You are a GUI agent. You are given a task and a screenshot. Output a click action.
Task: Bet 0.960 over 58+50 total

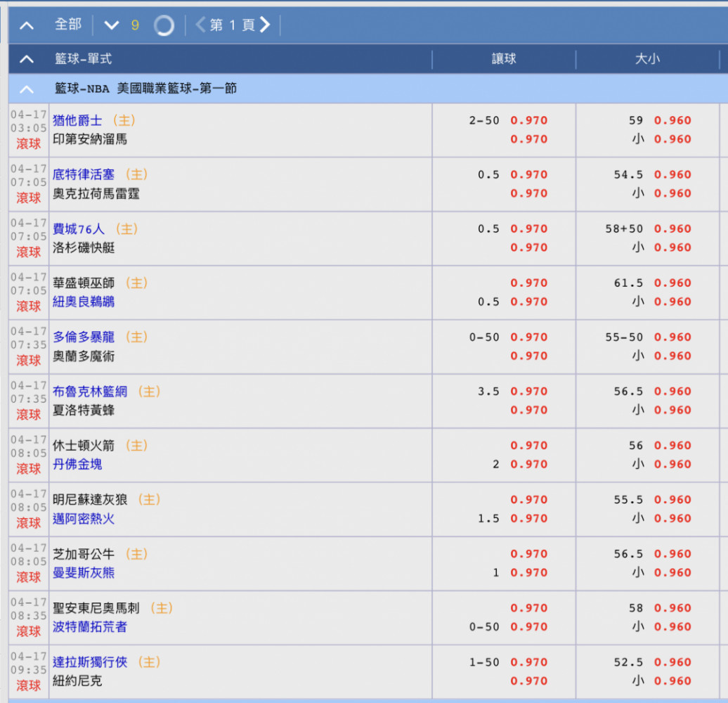click(672, 229)
